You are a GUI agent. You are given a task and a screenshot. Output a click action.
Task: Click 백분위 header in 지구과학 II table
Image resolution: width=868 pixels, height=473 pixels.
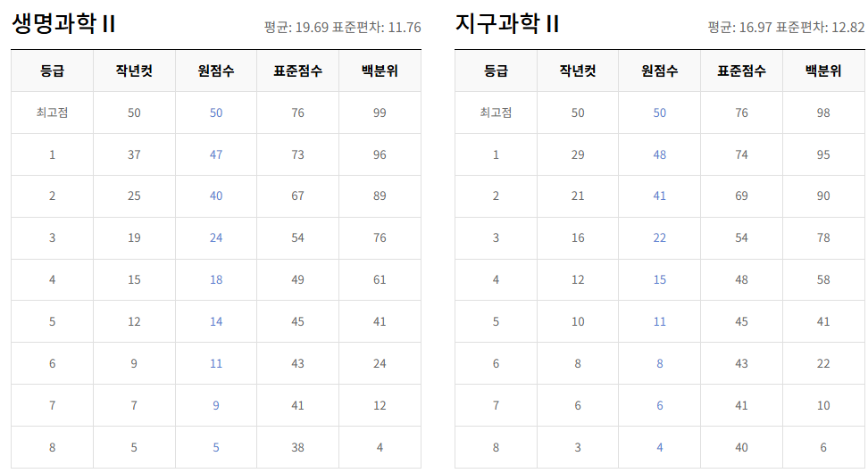click(x=823, y=71)
